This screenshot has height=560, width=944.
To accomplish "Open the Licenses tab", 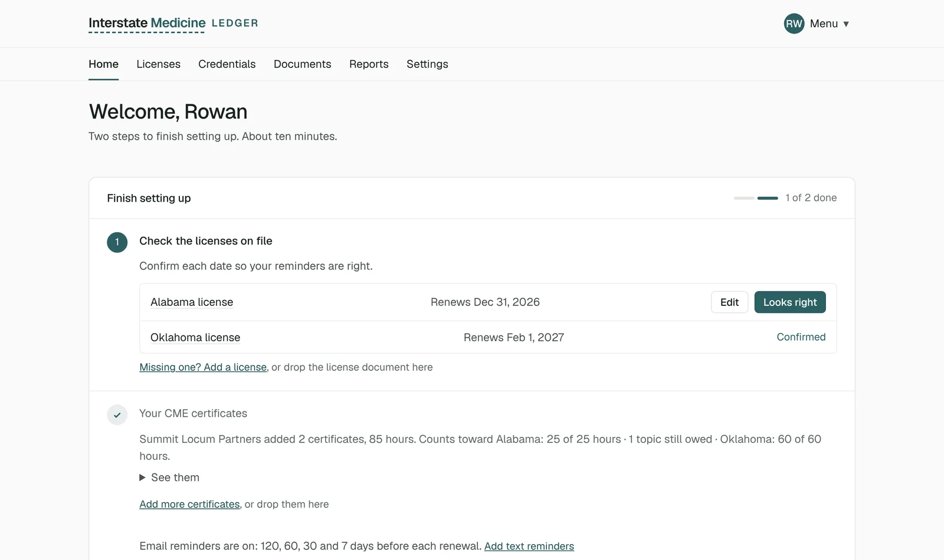I will click(158, 64).
